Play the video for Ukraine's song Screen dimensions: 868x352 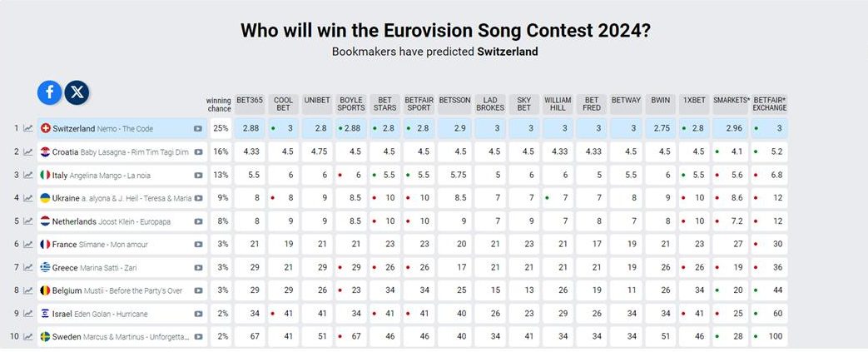coord(198,198)
